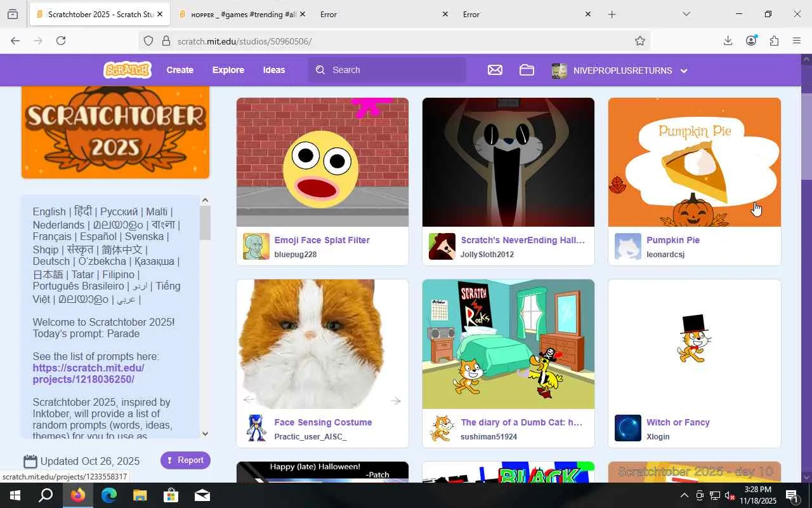Image resolution: width=812 pixels, height=508 pixels.
Task: Open the Scratchtober 2025 day 10 thumbnail
Action: coord(695,472)
